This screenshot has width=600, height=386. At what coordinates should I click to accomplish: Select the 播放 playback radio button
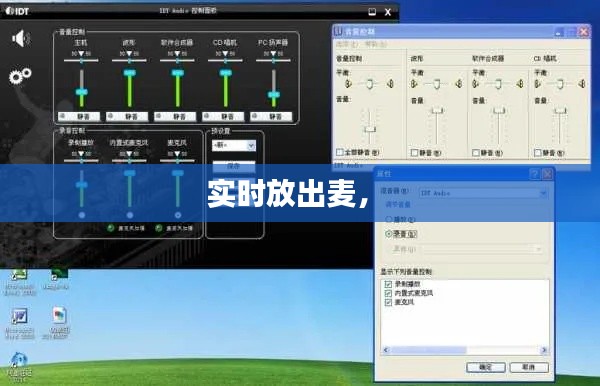(x=388, y=219)
